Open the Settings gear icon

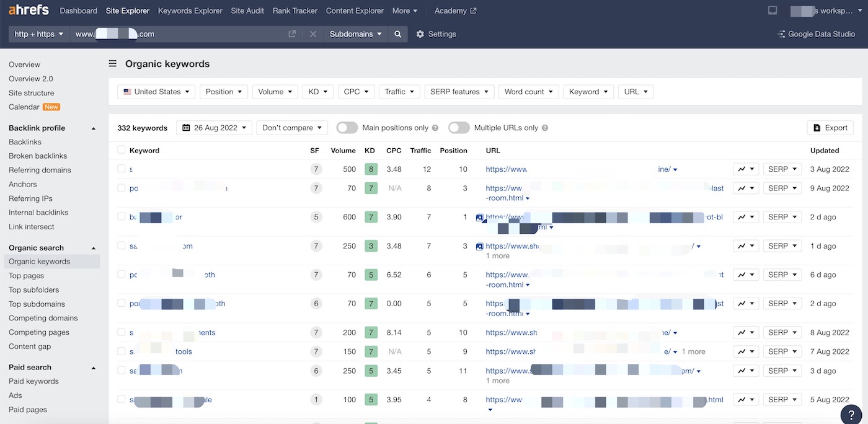420,34
